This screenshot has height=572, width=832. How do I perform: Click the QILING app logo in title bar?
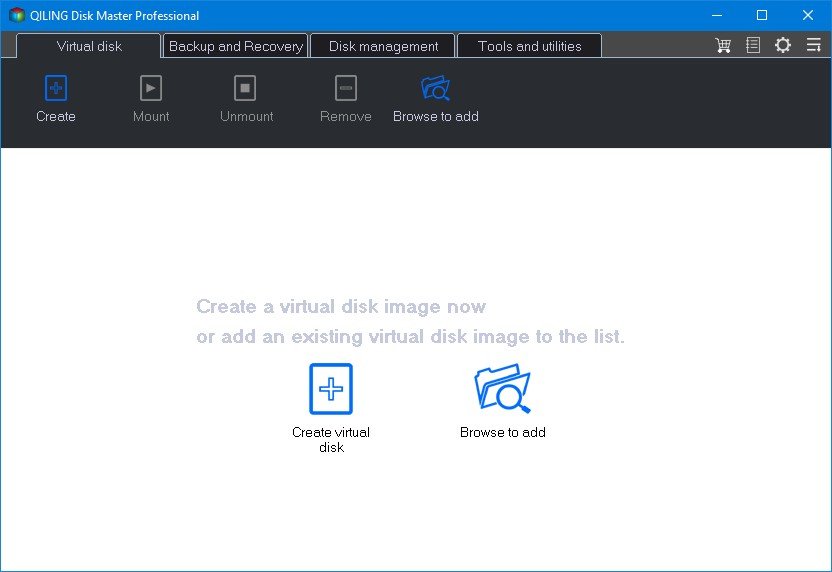pos(17,15)
